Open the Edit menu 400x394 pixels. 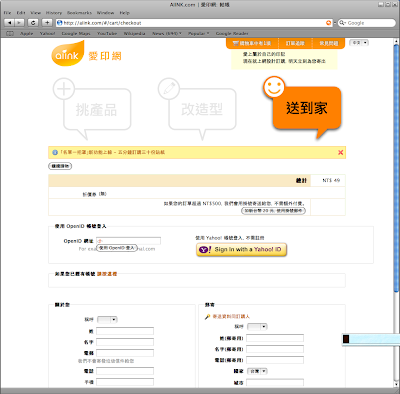[x=21, y=13]
